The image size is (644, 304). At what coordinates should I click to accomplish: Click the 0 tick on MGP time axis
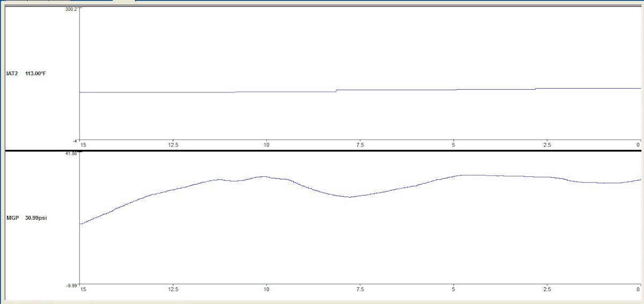[639, 289]
